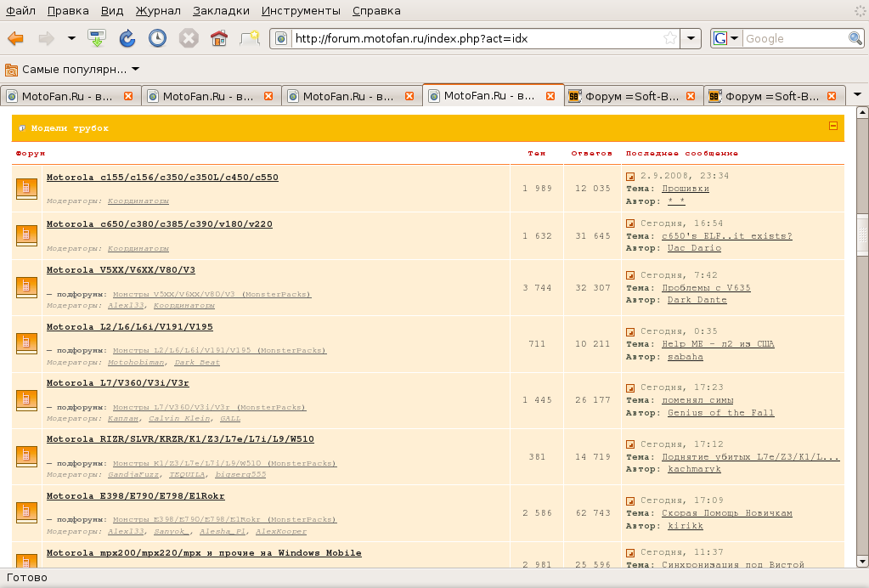Go to last post icon for c650's ELF topic
The image size is (869, 588).
tap(630, 223)
